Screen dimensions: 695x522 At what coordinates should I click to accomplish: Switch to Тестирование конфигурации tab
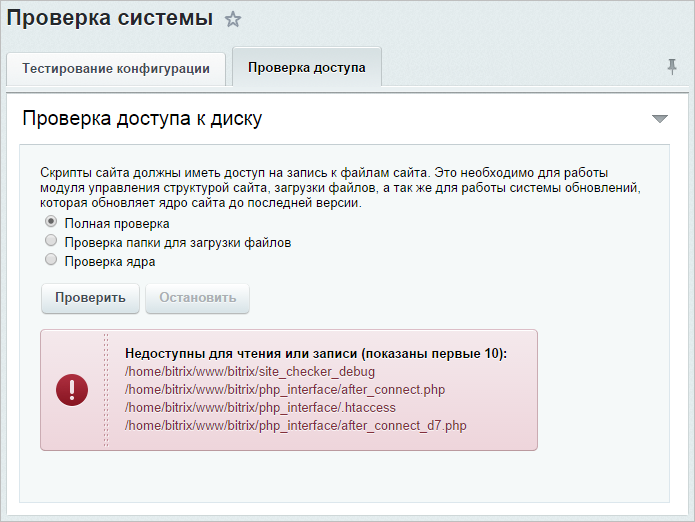click(116, 69)
